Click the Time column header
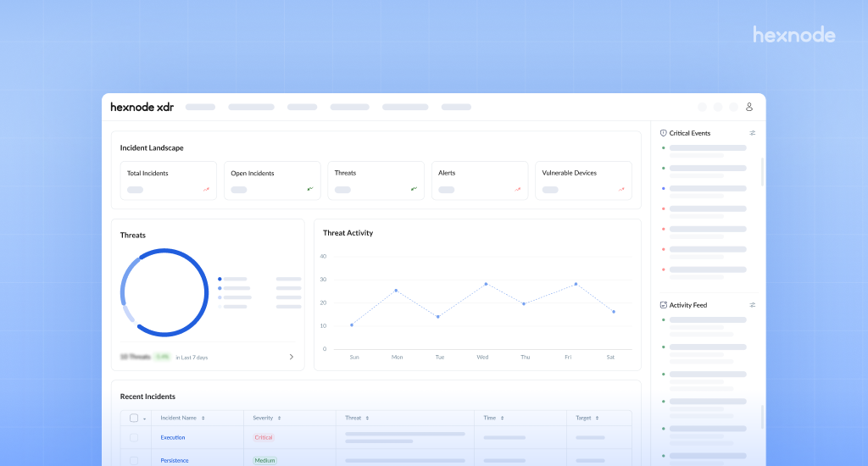 click(489, 418)
